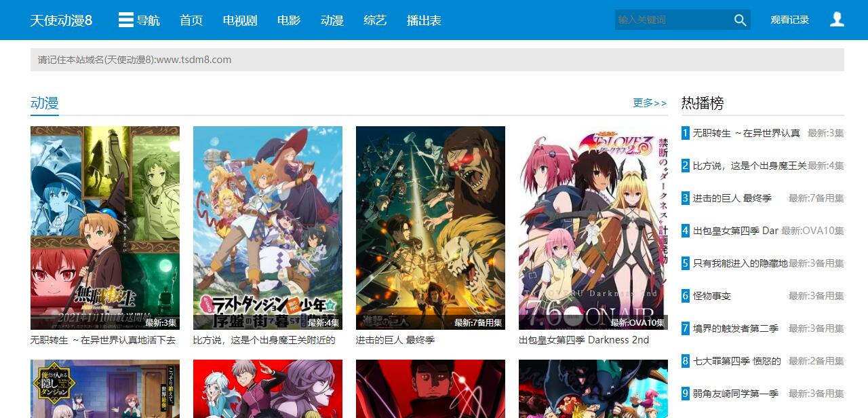
Task: Open the 导航 hamburger menu icon
Action: 125,20
